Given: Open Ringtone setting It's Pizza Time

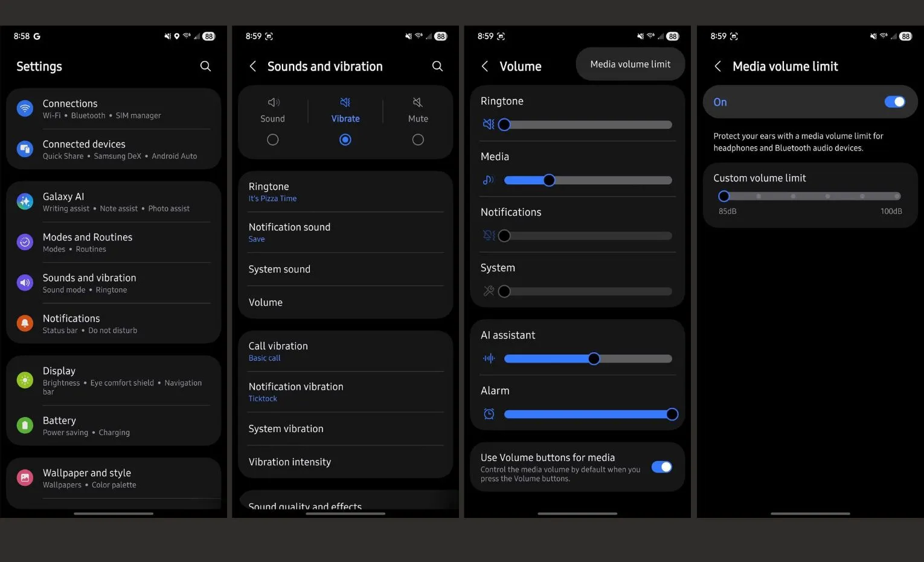Looking at the screenshot, I should click(x=345, y=192).
